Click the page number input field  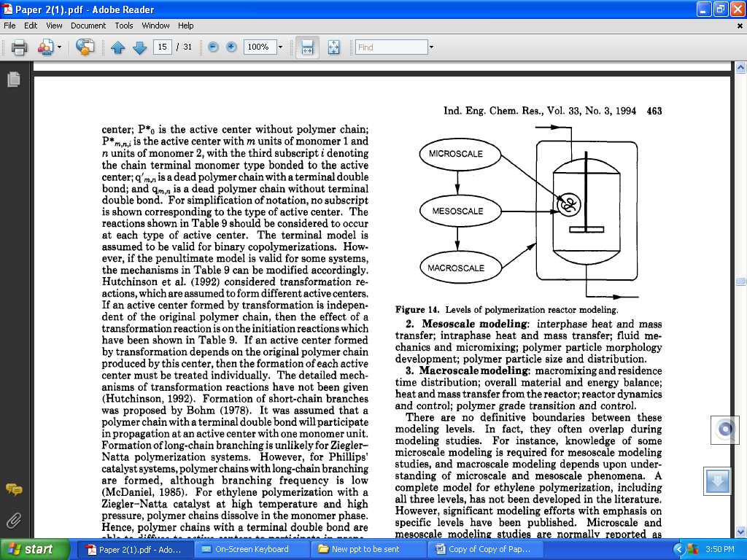pos(162,47)
